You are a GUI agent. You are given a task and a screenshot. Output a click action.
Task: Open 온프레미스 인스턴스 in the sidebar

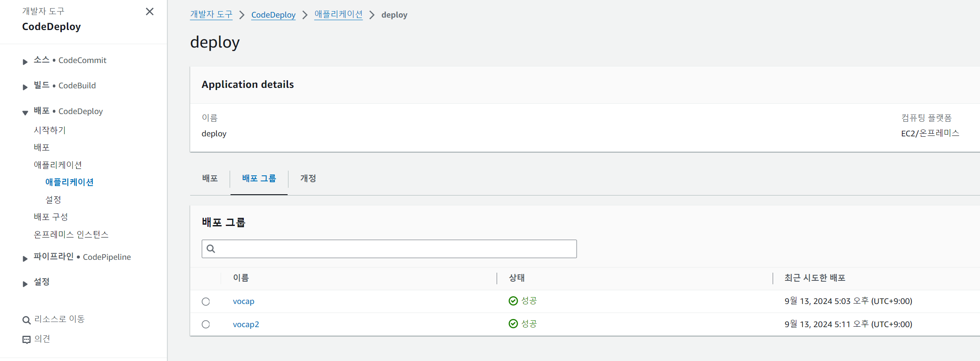pyautogui.click(x=71, y=235)
